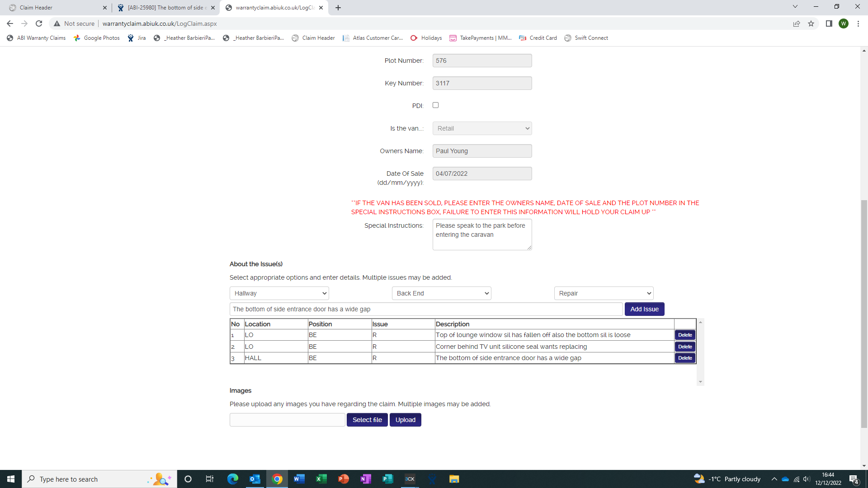Open the Google Photos bookmark
The image size is (868, 488).
click(x=97, y=38)
